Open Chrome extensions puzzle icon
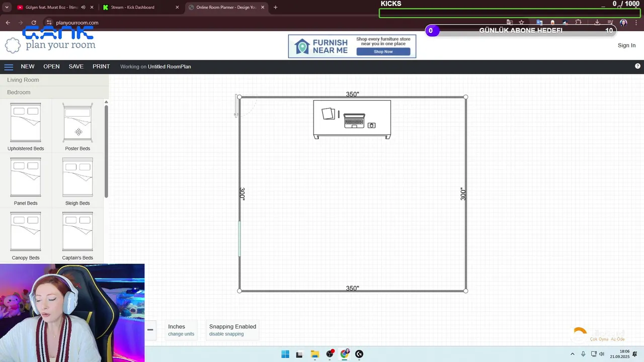The image size is (644, 362). (x=578, y=23)
